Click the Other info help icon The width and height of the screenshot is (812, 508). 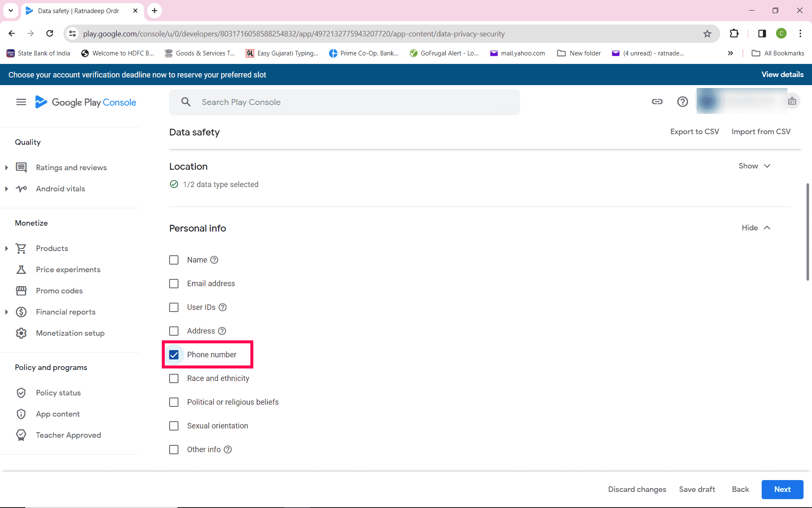coord(228,450)
